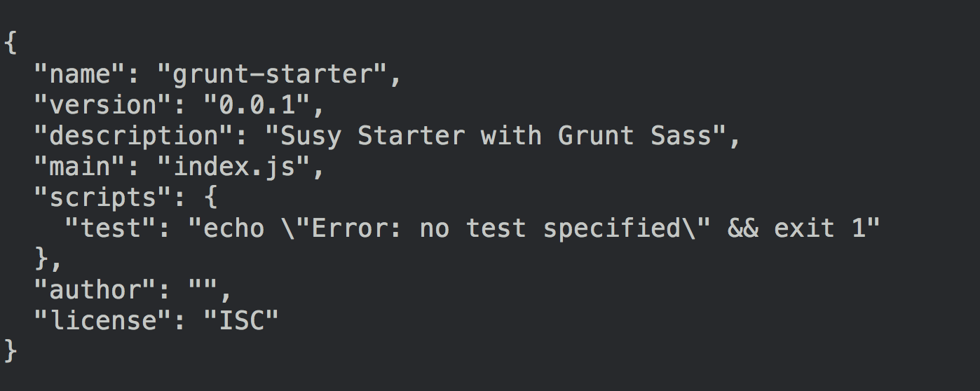Click the opening curly brace on first line
The width and height of the screenshot is (980, 391).
point(10,43)
